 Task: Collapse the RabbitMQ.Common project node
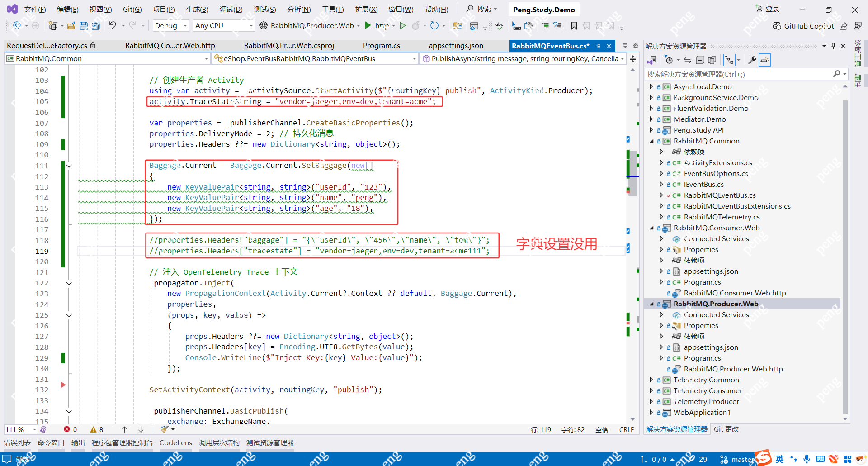[651, 141]
